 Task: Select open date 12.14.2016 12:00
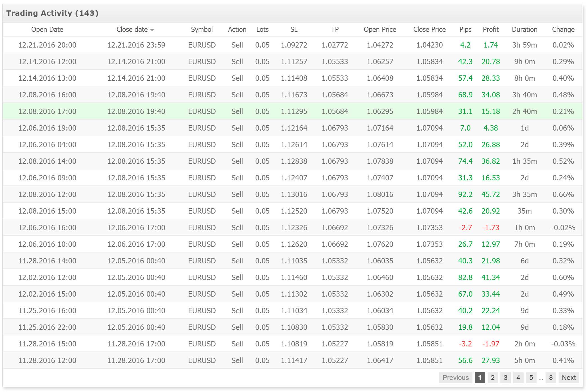[47, 62]
